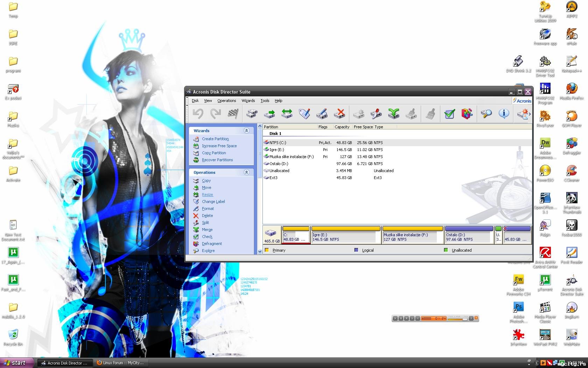Click the stop button on desktop media player
The height and width of the screenshot is (368, 588).
pyautogui.click(x=406, y=318)
